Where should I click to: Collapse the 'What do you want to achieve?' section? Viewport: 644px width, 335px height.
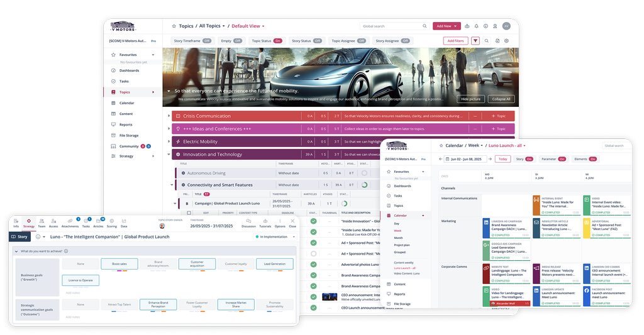point(16,251)
